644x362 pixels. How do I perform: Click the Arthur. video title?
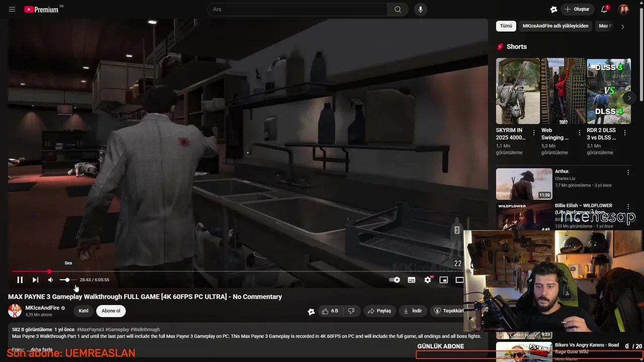coord(562,171)
